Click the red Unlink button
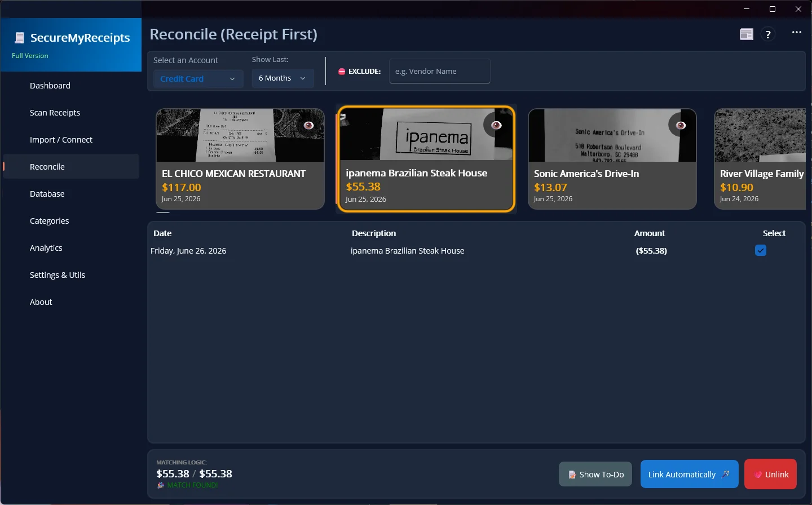 (x=770, y=473)
